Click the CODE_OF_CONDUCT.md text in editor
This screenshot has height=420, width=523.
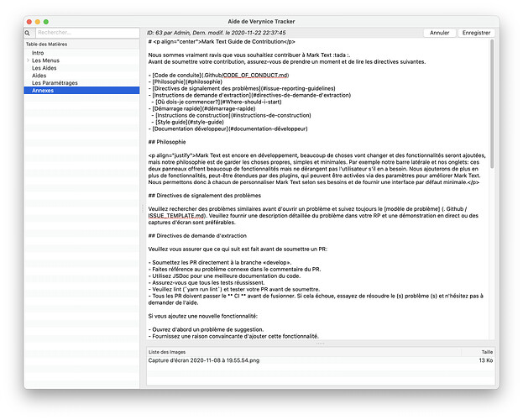click(255, 75)
